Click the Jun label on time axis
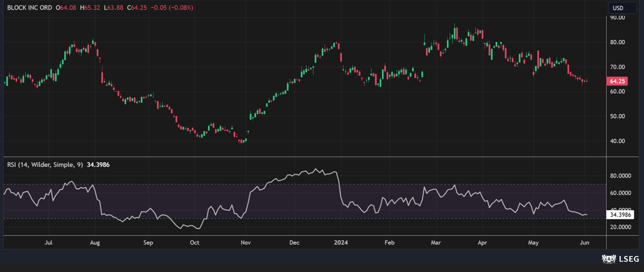Image resolution: width=644 pixels, height=272 pixels. (584, 242)
